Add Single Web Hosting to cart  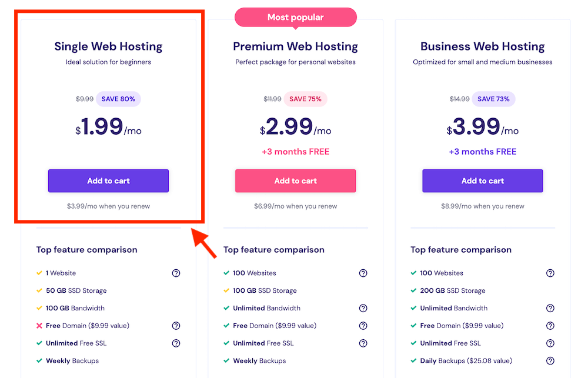pyautogui.click(x=108, y=181)
